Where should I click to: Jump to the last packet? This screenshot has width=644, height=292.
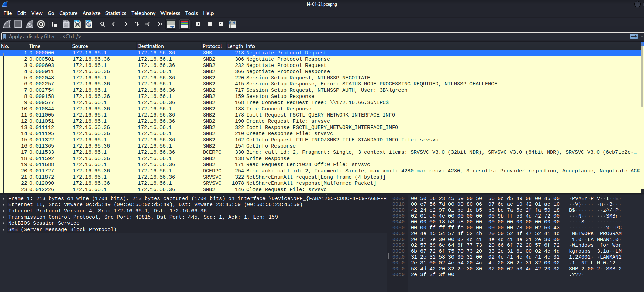click(159, 24)
